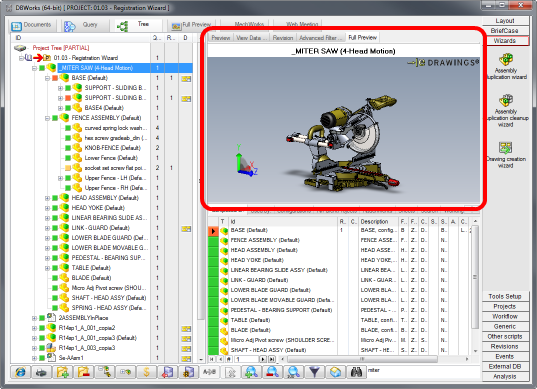Click the dollar sign icon
Viewport: 537px width, 389px height.
[146, 372]
